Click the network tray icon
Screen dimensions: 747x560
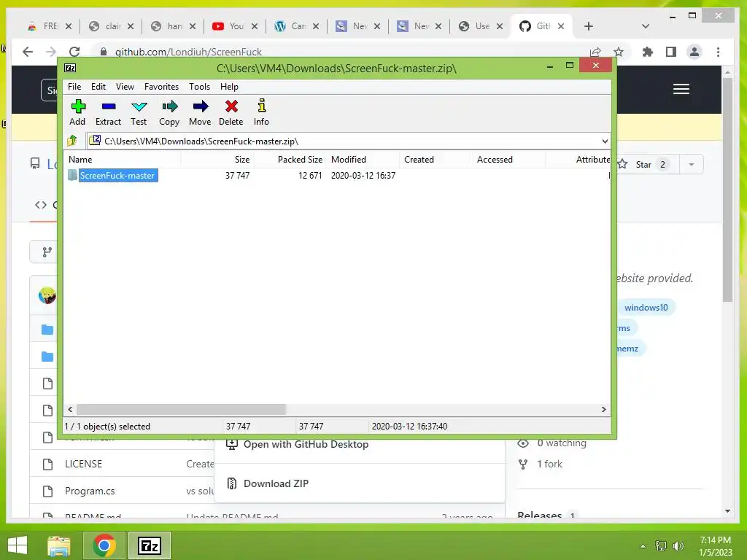[661, 546]
